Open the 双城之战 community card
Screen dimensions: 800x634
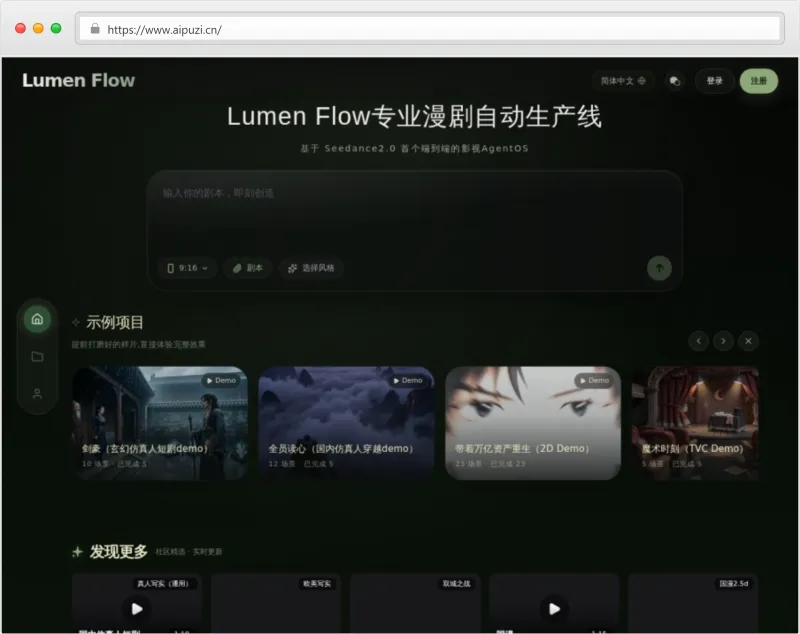(x=415, y=603)
